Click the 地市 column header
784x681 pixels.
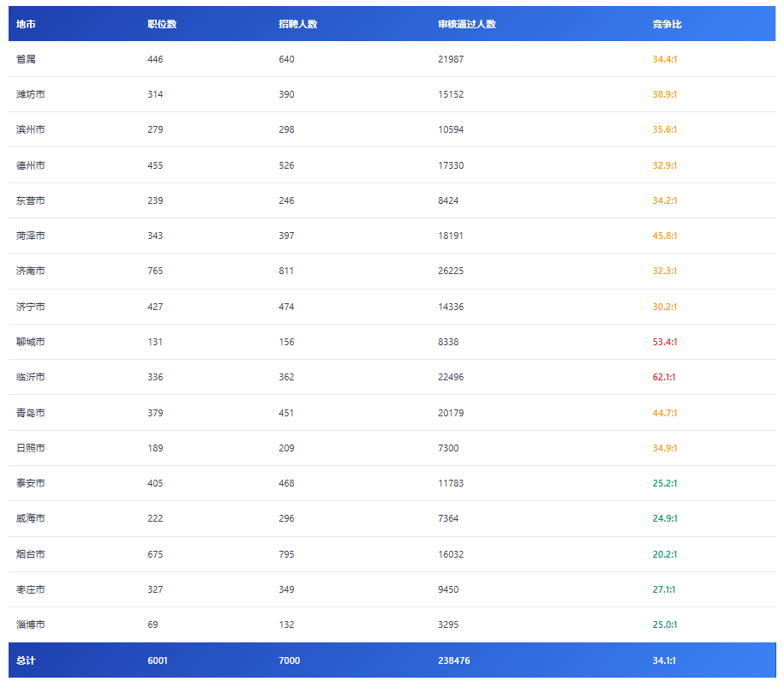pyautogui.click(x=26, y=24)
